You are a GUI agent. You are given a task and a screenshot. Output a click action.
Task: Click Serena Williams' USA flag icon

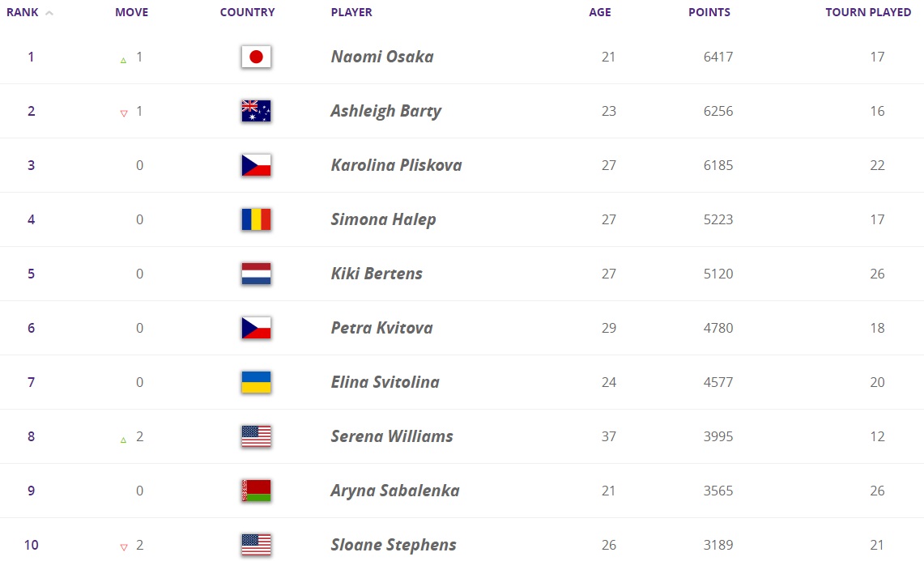pyautogui.click(x=256, y=436)
